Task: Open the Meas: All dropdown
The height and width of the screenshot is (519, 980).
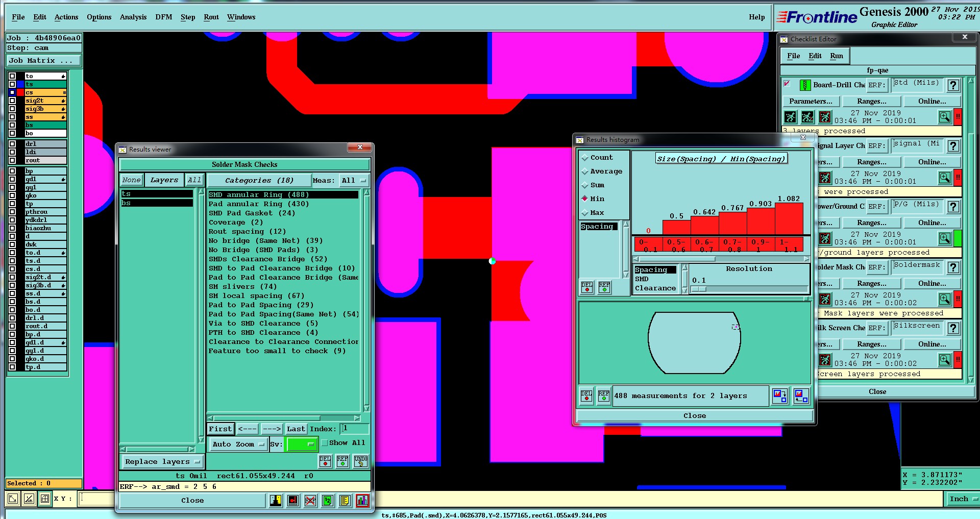Action: [354, 181]
